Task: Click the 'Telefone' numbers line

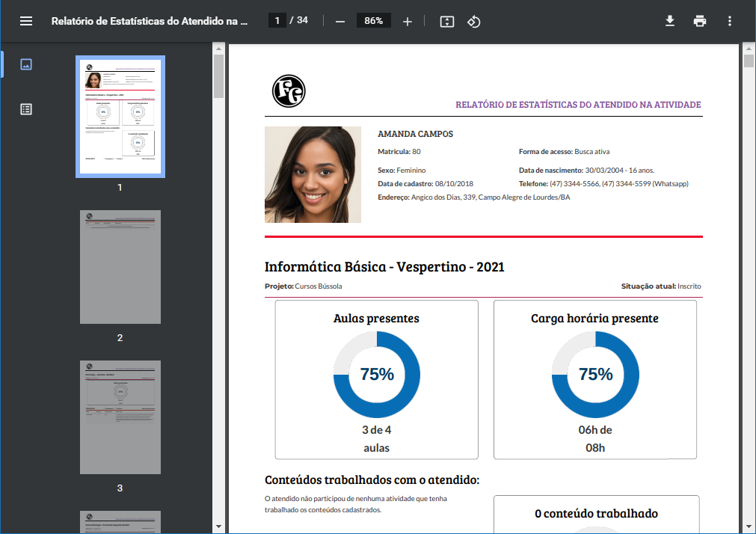Action: click(603, 184)
